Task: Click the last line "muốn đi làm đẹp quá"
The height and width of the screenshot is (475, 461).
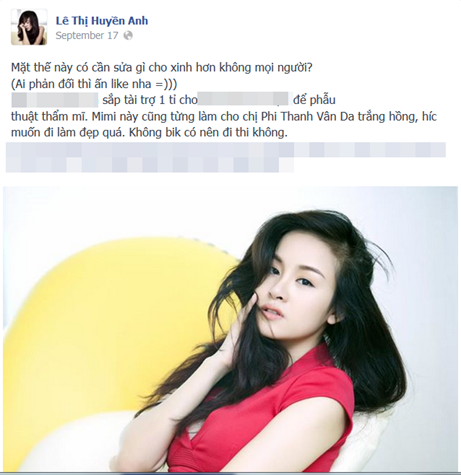Action: (x=149, y=133)
